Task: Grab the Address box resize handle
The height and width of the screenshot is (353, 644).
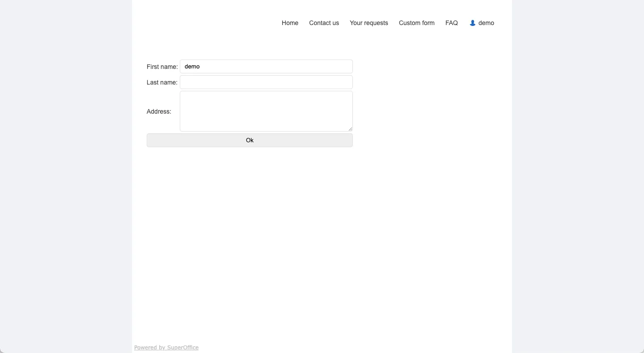Action: 350,129
